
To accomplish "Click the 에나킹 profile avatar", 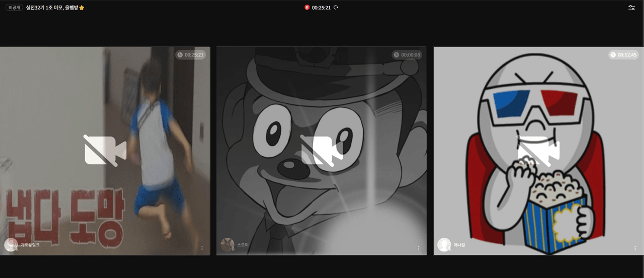I will click(444, 244).
